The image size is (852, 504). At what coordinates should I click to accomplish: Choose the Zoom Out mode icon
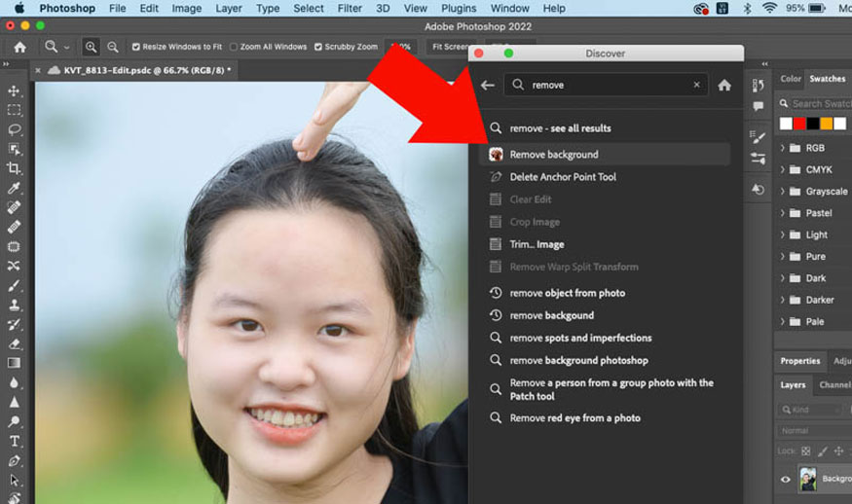(x=113, y=48)
